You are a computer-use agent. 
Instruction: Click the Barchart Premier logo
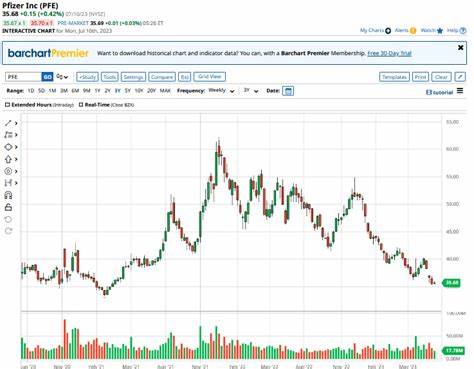tap(48, 53)
